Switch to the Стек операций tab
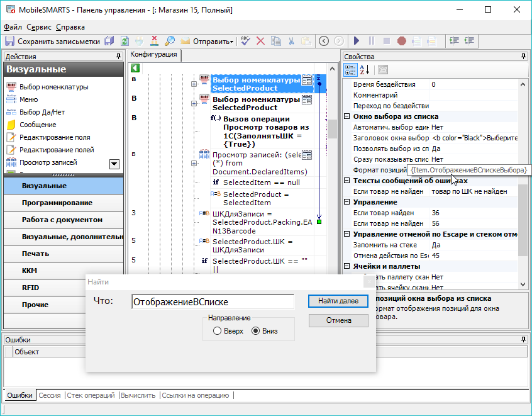Viewport: 532px width, 416px height. (x=91, y=395)
